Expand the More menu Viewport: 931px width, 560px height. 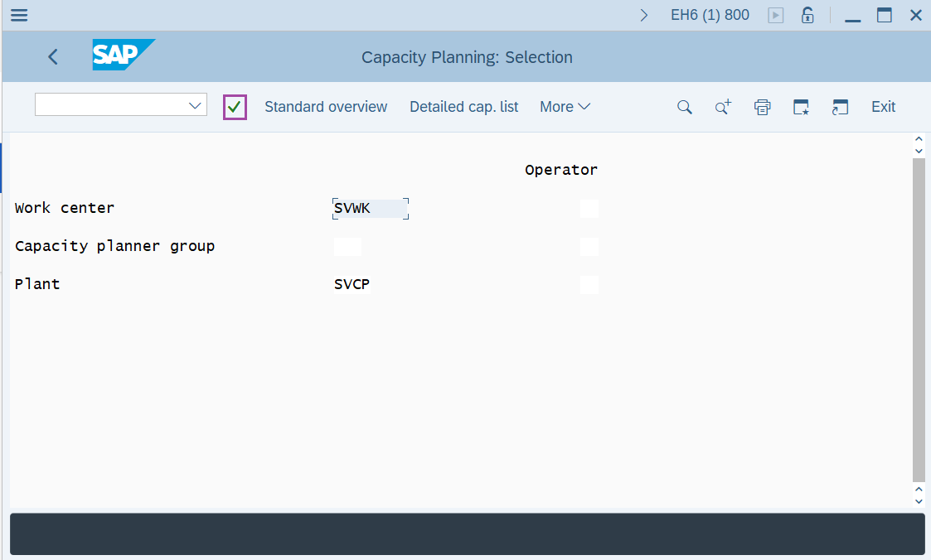[x=565, y=107]
